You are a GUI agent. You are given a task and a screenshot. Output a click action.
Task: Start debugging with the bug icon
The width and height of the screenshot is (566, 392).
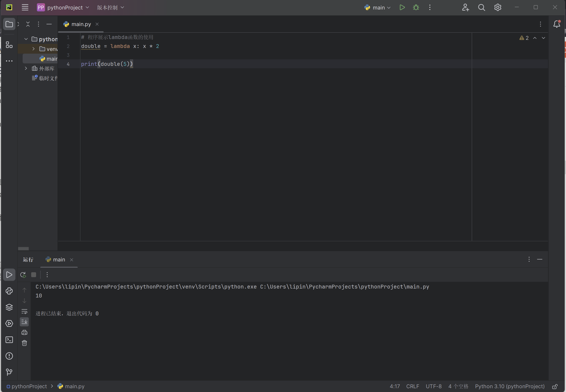click(x=416, y=7)
